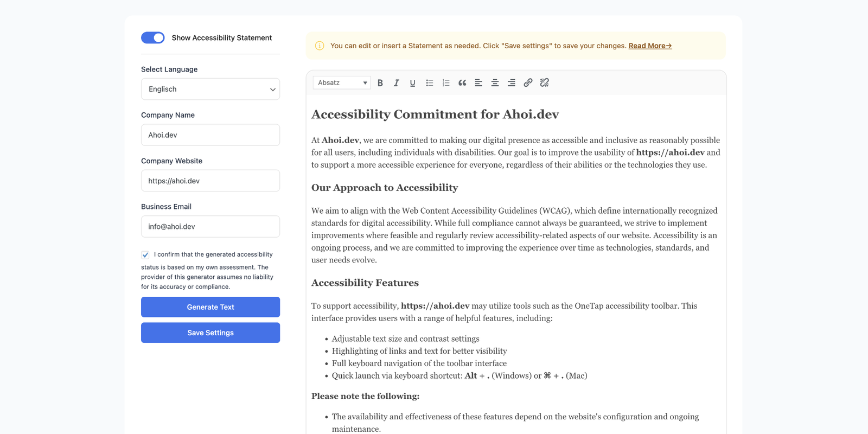
Task: Open the Select Language dropdown
Action: point(210,89)
